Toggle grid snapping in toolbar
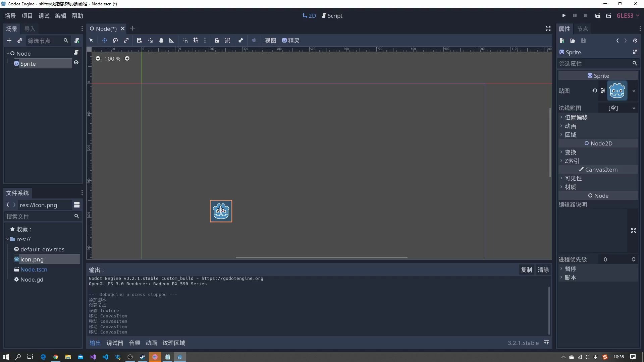The image size is (644, 362). (196, 41)
